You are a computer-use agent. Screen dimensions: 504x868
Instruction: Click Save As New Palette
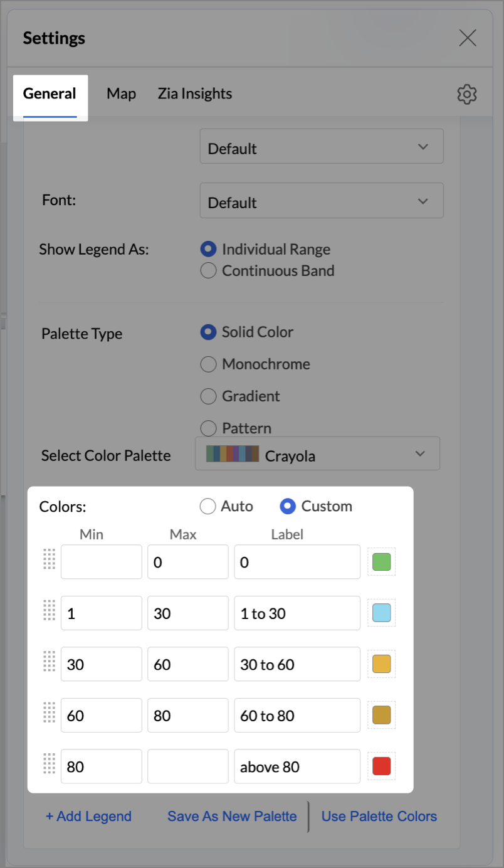232,817
